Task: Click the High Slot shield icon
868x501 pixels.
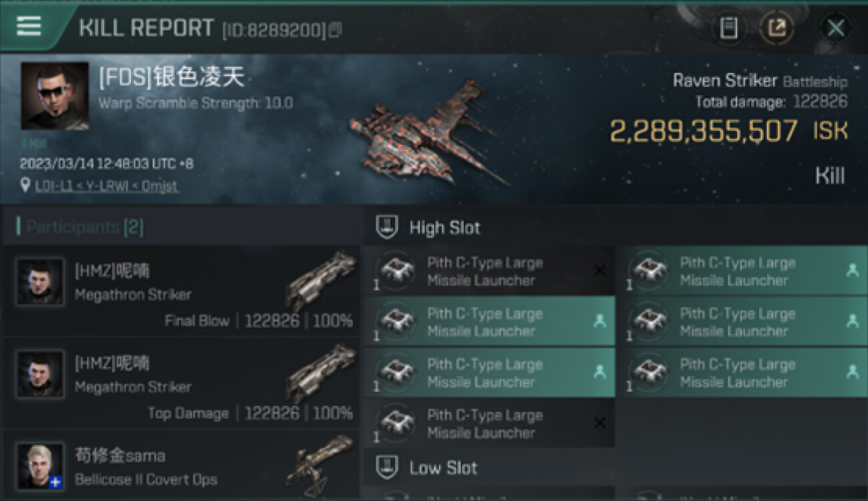Action: coord(387,227)
